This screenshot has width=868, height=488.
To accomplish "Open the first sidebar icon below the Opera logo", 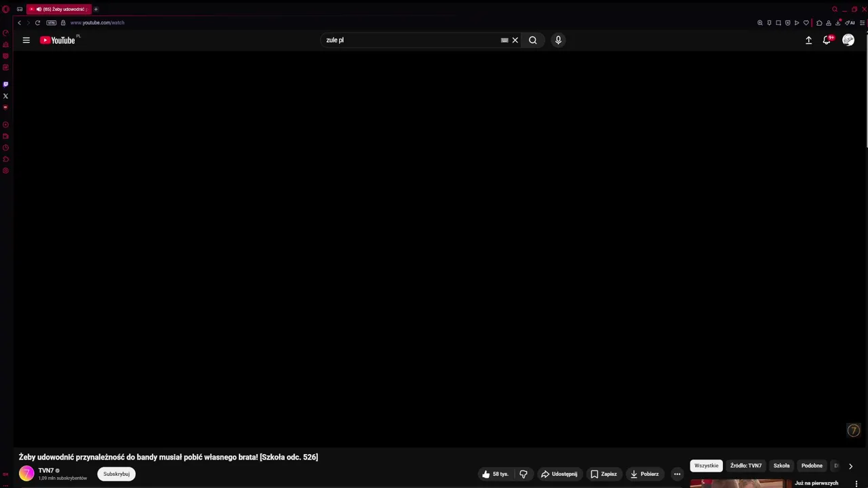I will pyautogui.click(x=5, y=33).
